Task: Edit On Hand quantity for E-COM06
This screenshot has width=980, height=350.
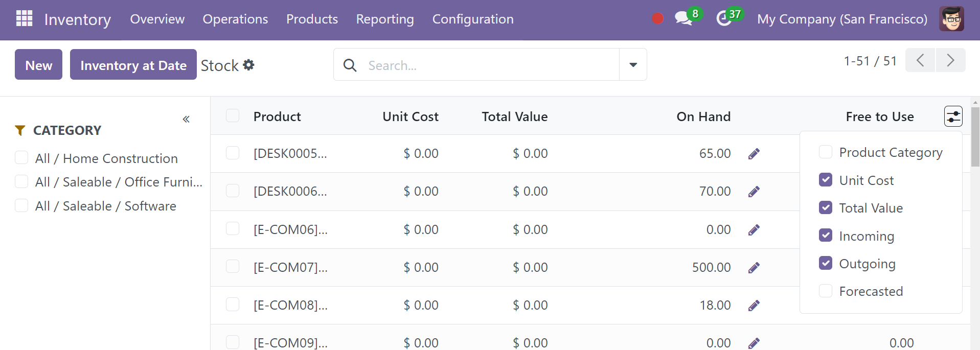Action: (754, 230)
